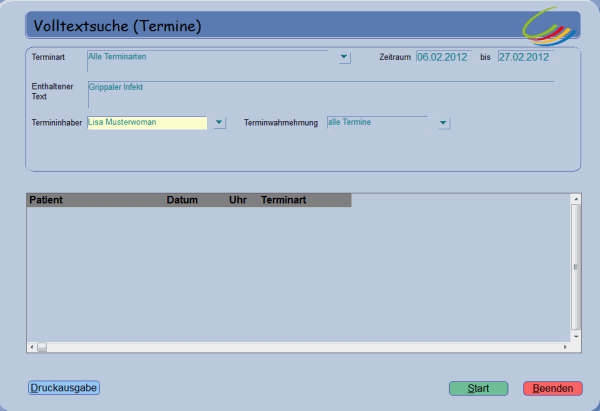Click the horizontal scrollbar left arrow
Viewport: 600px width, 411px height.
click(32, 347)
